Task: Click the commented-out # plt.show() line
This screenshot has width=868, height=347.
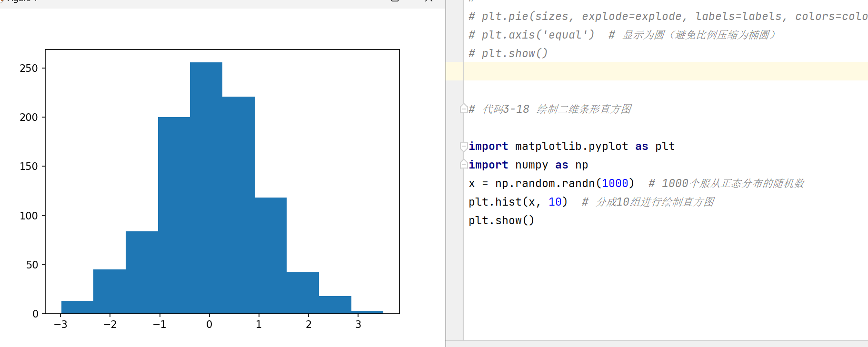Action: click(x=508, y=53)
